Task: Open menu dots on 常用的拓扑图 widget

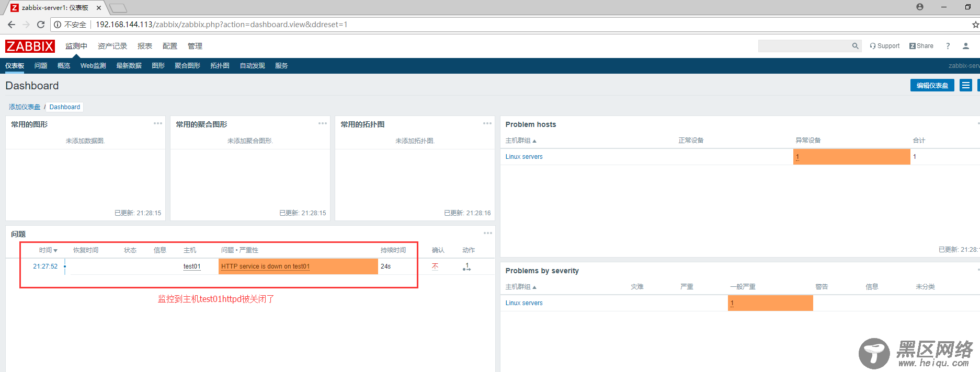Action: pos(487,123)
